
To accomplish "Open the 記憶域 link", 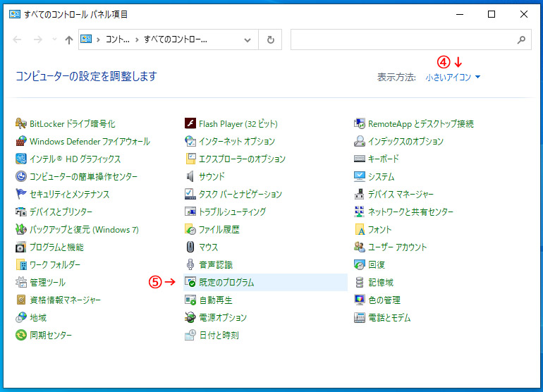I will coord(381,282).
